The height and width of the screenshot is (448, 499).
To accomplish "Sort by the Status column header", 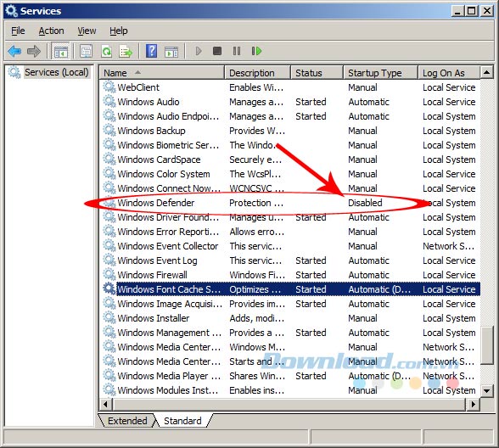I will pos(317,73).
